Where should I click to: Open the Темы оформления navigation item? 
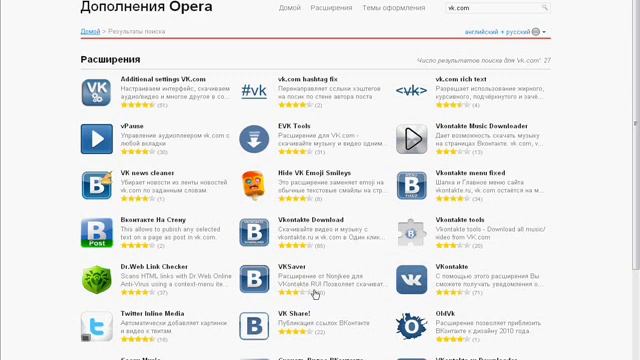pyautogui.click(x=393, y=8)
